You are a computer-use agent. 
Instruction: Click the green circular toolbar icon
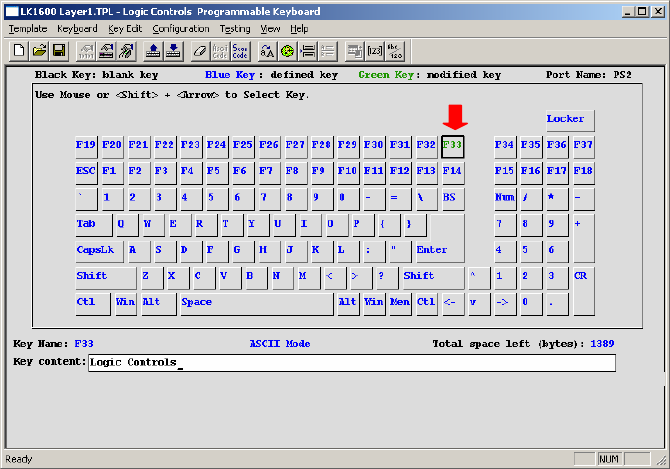[287, 50]
